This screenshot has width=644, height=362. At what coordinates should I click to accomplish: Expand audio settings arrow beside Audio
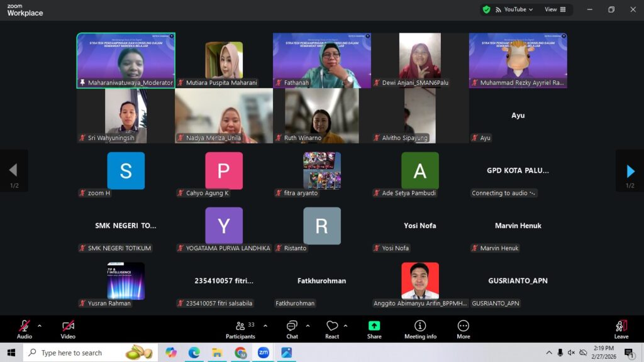[x=40, y=326]
